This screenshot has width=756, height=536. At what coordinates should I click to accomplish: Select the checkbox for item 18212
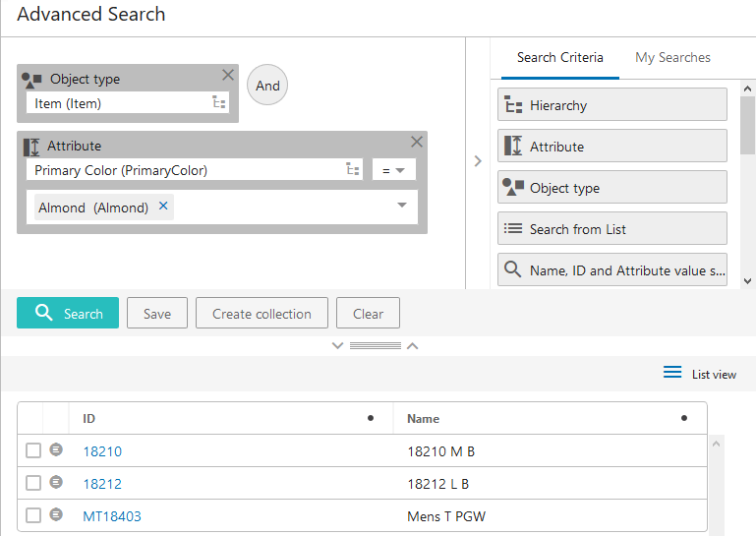click(x=33, y=483)
